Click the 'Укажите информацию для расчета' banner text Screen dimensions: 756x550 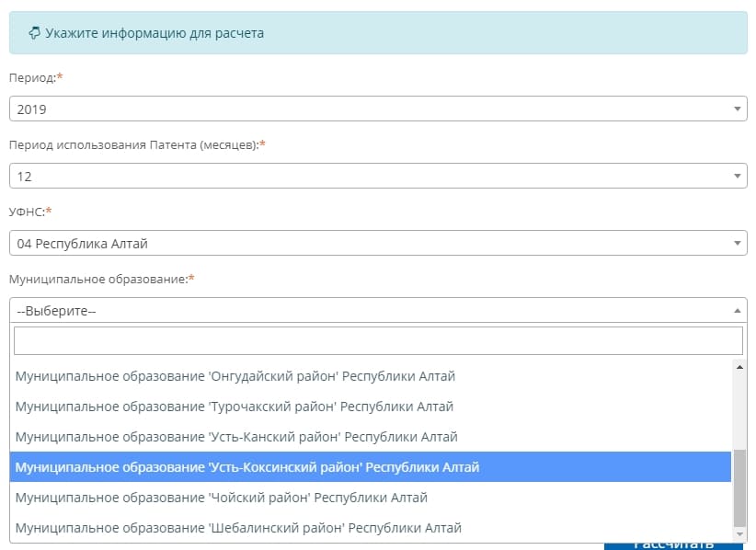point(155,33)
